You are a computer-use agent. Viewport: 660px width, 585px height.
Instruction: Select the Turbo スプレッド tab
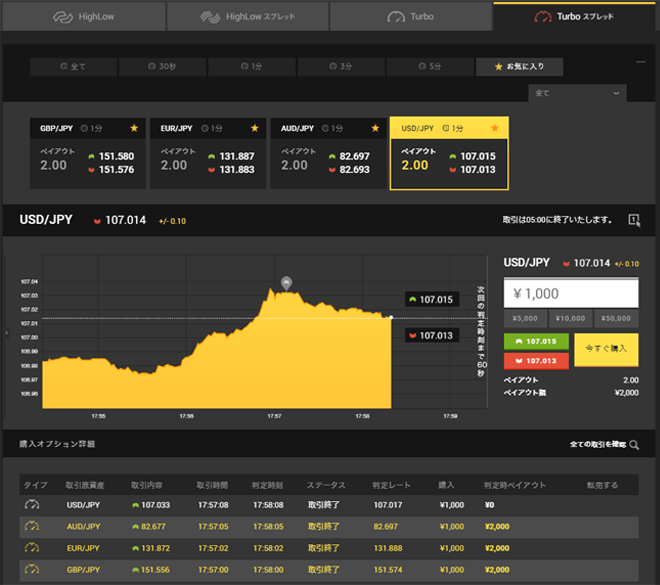click(574, 16)
